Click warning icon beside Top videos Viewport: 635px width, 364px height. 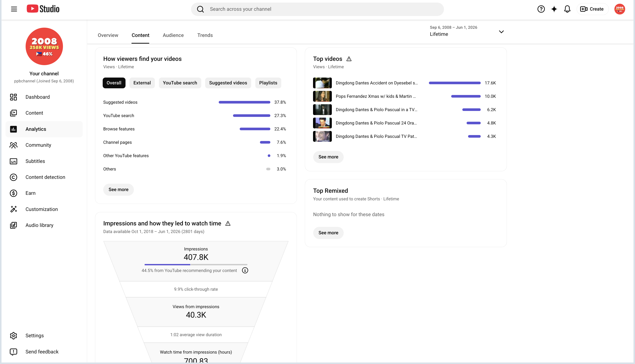click(x=349, y=59)
